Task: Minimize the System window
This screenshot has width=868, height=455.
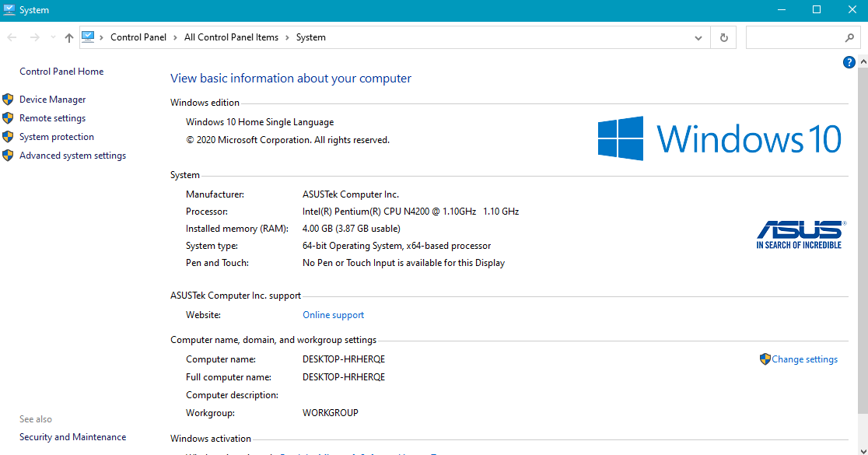Action: pyautogui.click(x=782, y=10)
